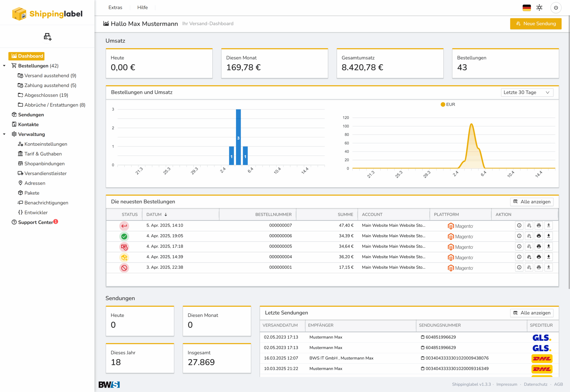The height and width of the screenshot is (392, 570).
Task: Open Versandienstleister in sidebar
Action: click(x=45, y=173)
